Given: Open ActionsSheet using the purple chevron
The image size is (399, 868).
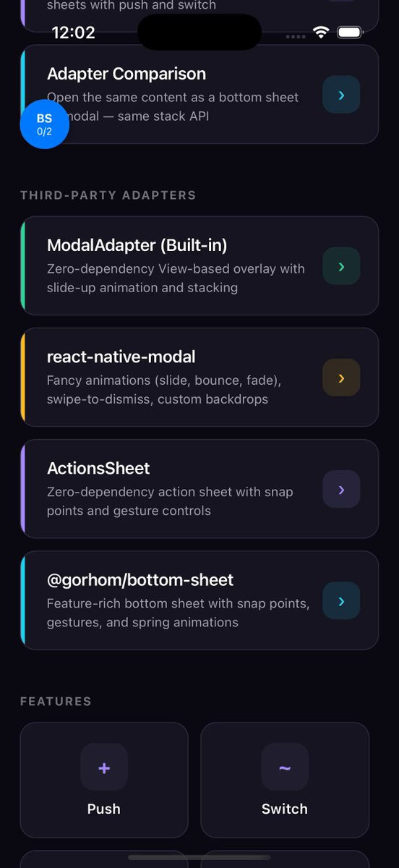Looking at the screenshot, I should pos(341,489).
